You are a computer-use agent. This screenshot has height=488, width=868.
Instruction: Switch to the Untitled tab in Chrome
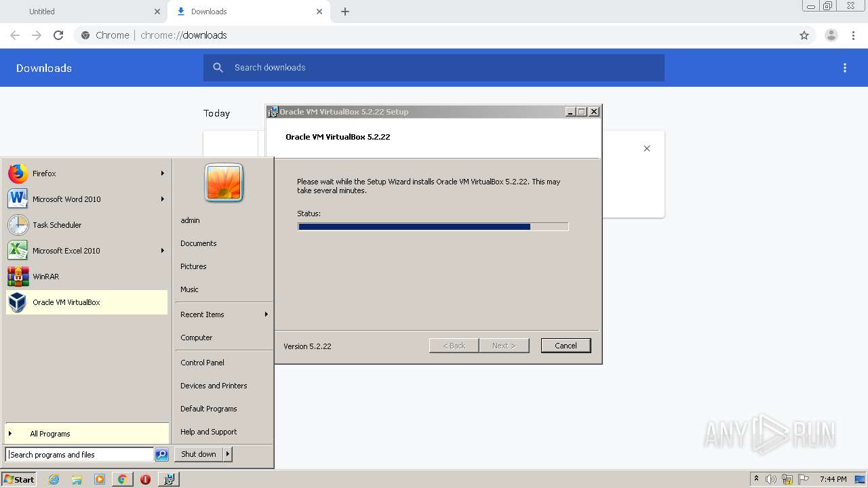pyautogui.click(x=83, y=12)
